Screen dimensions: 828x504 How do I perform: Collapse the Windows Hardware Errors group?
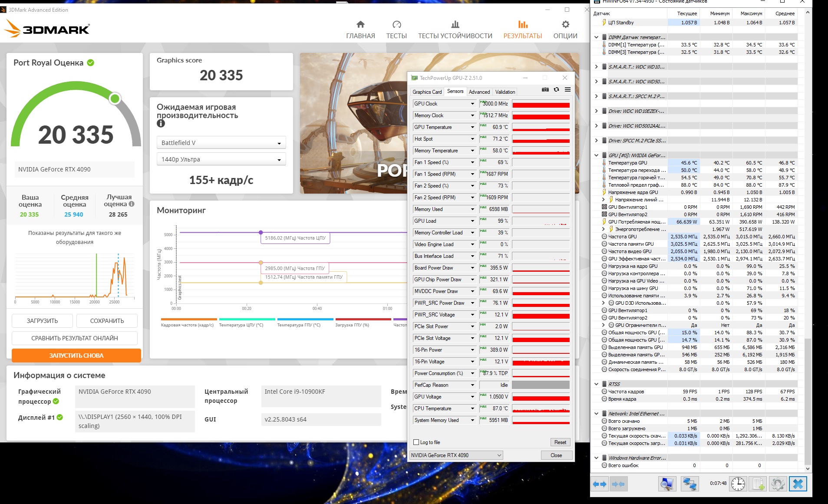click(x=597, y=458)
